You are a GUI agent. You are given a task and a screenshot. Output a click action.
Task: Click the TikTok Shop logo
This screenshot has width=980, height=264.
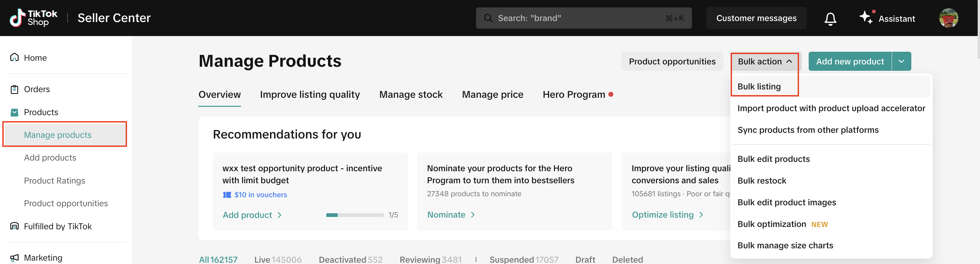point(33,18)
